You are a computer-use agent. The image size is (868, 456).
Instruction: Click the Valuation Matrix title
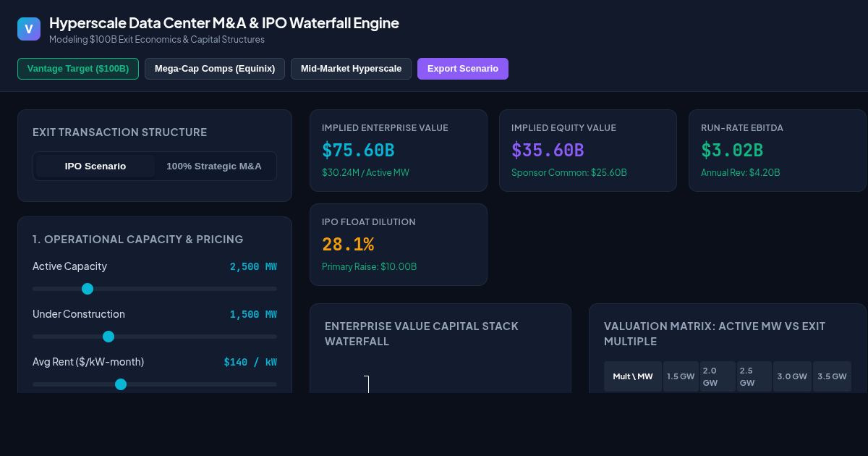point(715,334)
